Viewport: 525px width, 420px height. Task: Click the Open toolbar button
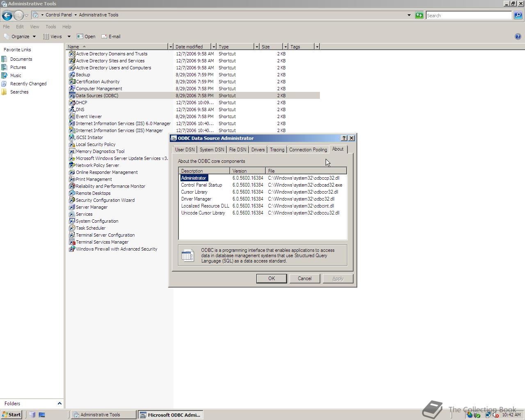(x=86, y=37)
